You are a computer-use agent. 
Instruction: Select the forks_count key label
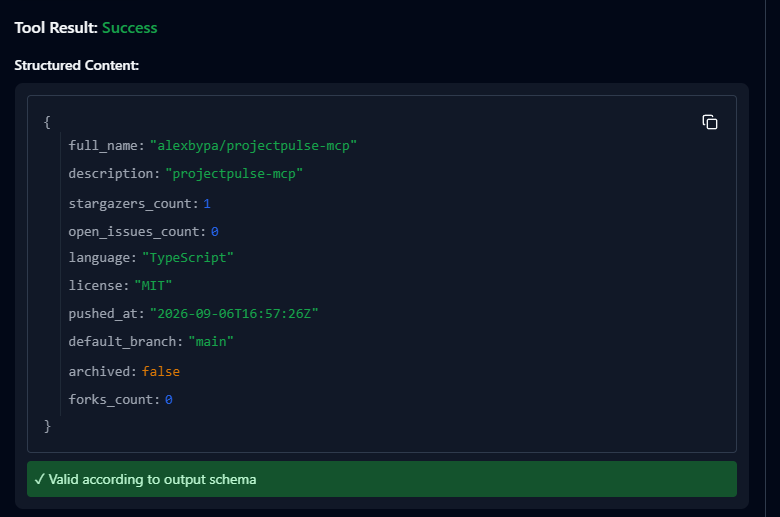click(x=114, y=400)
